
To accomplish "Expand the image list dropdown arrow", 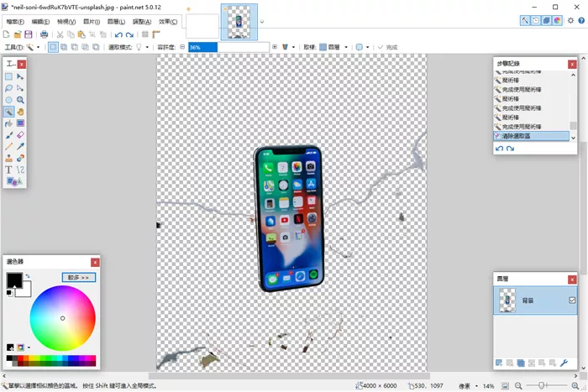I will (262, 22).
